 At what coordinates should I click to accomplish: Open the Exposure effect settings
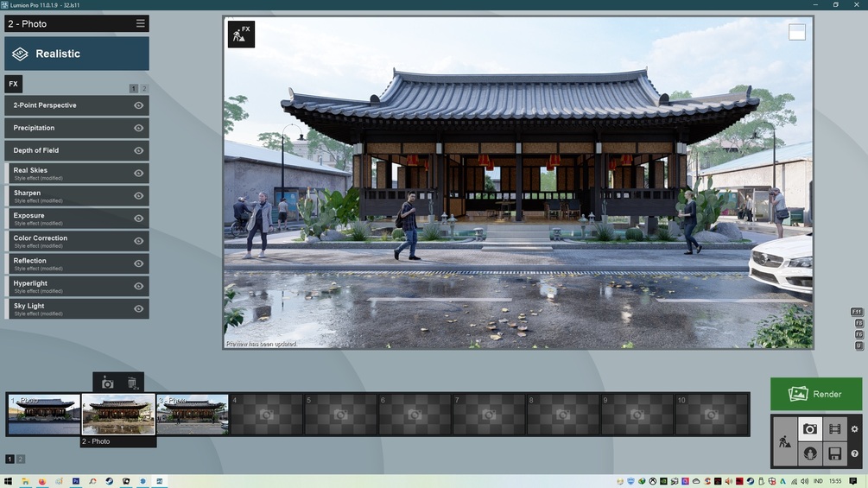coord(77,219)
